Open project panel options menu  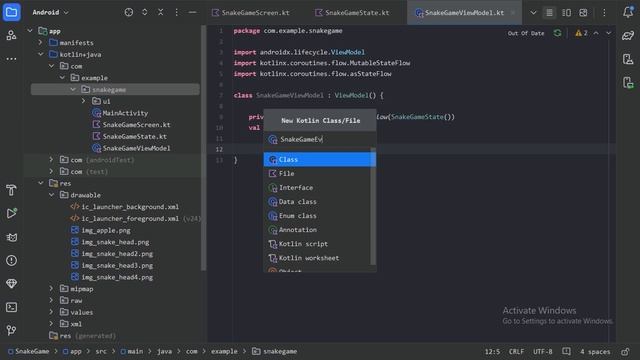tap(176, 12)
